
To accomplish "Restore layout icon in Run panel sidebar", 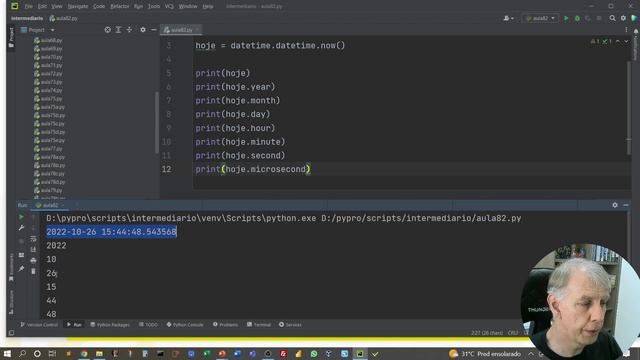I will [x=21, y=255].
